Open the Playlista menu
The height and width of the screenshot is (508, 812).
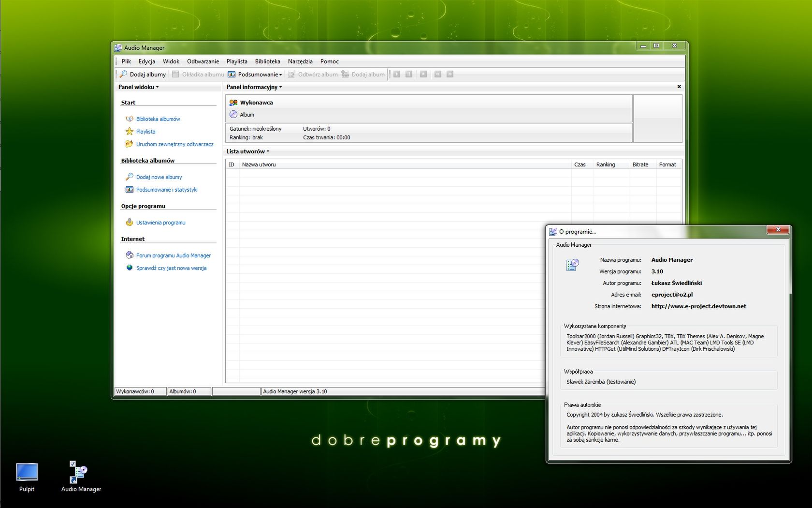click(x=237, y=61)
